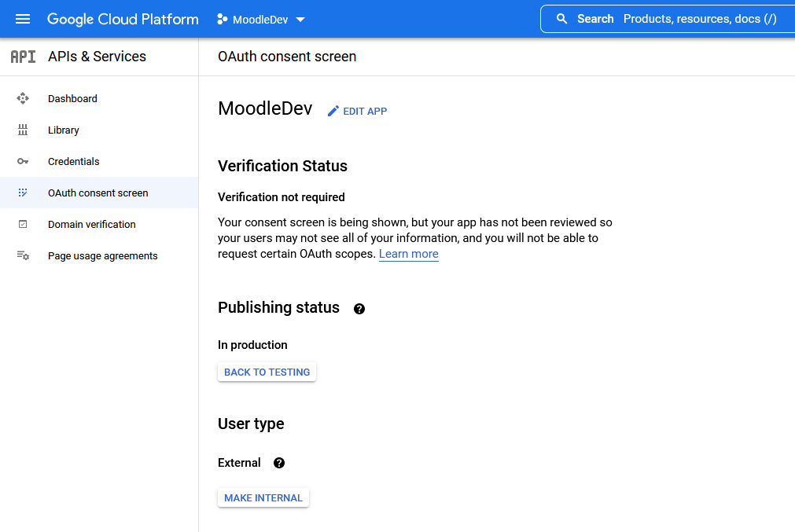Click the pencil edit icon beside MoodleDev
This screenshot has height=532, width=795.
tap(333, 111)
